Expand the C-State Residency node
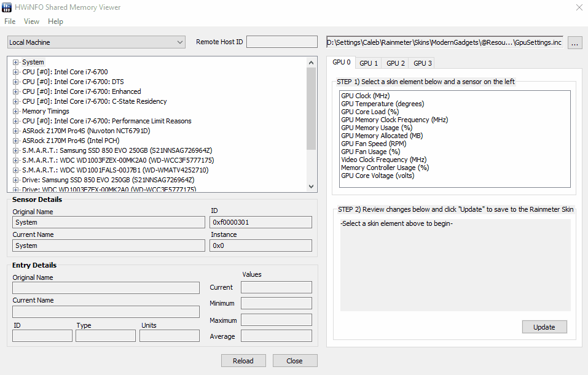Image resolution: width=588 pixels, height=375 pixels. click(x=15, y=101)
